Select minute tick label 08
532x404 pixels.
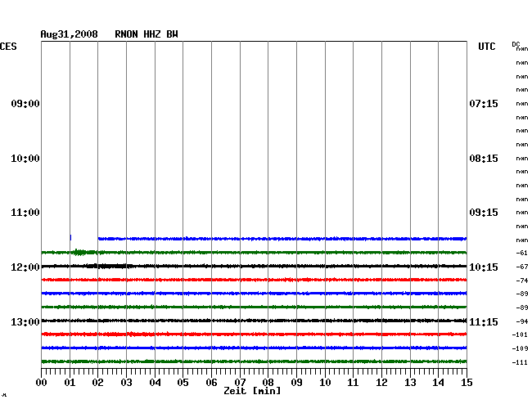(268, 383)
